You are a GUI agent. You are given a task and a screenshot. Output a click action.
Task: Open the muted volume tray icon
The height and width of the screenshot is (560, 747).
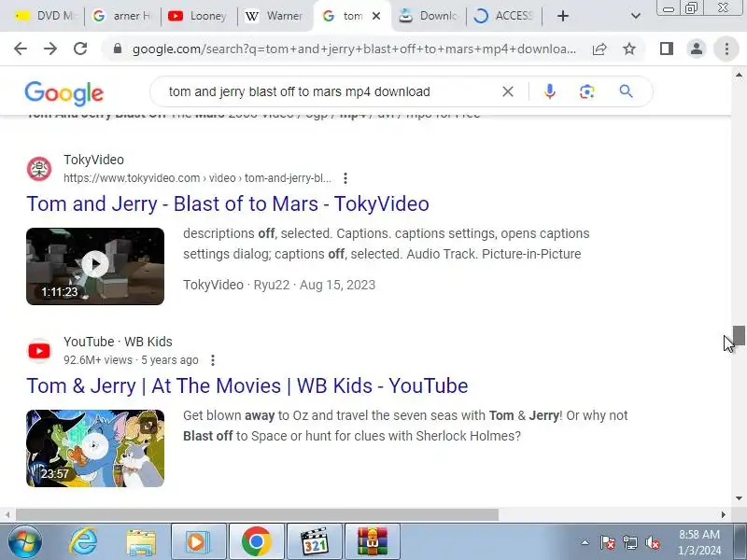pyautogui.click(x=652, y=542)
